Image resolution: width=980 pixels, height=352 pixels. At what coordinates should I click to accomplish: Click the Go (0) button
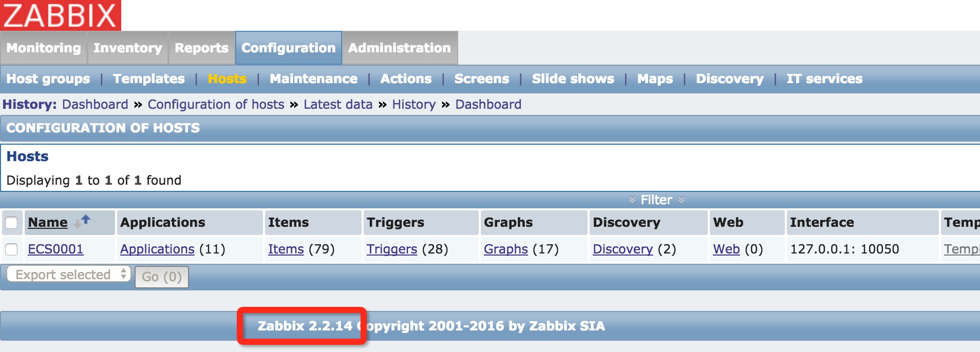pos(162,277)
